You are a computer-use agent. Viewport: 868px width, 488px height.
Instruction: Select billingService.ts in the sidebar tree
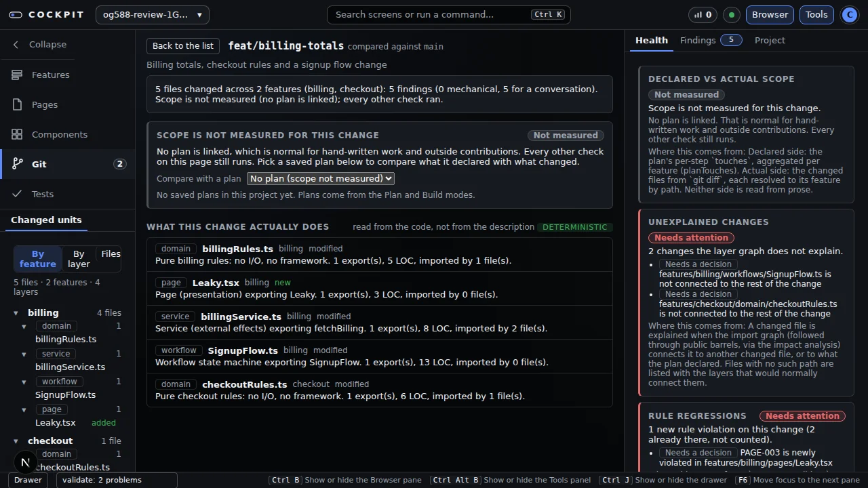70,367
